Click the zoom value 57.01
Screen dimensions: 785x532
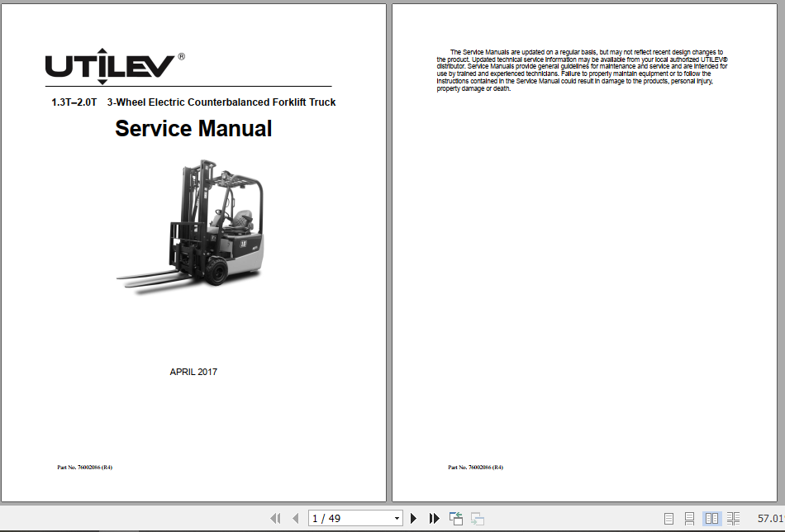point(770,519)
